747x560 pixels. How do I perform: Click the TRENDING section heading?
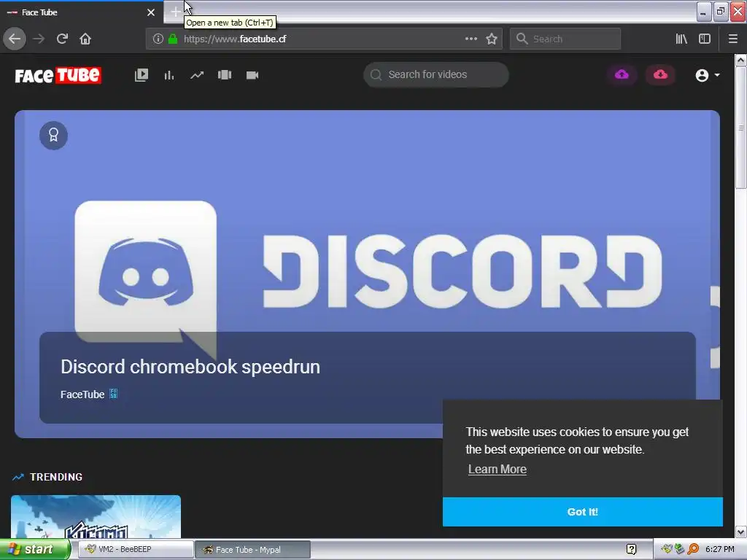point(56,477)
